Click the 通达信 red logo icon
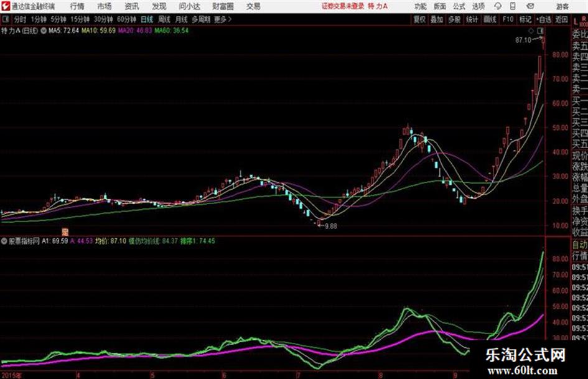 [6, 6]
